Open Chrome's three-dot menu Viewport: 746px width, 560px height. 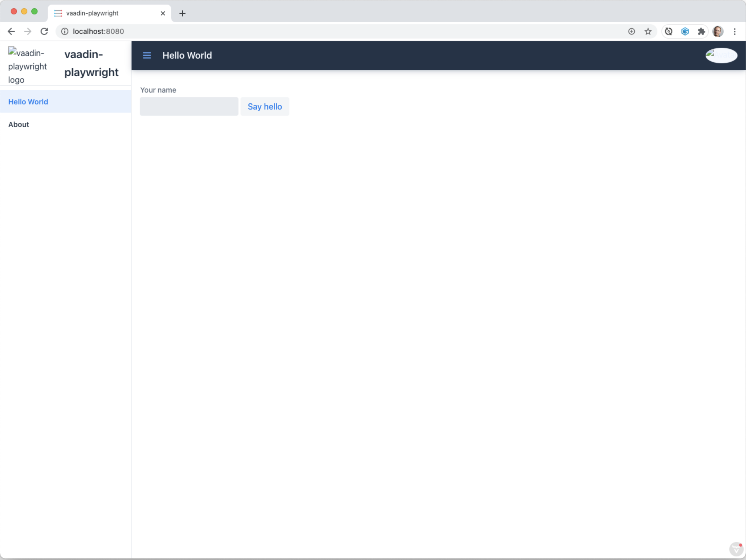(x=734, y=31)
